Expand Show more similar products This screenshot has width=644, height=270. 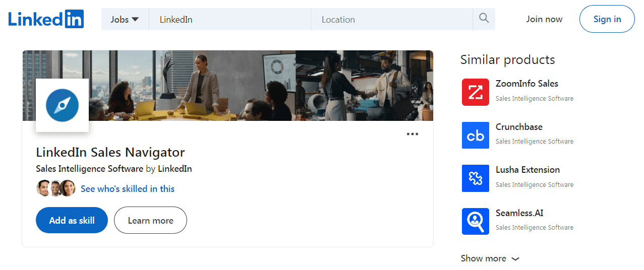[490, 258]
